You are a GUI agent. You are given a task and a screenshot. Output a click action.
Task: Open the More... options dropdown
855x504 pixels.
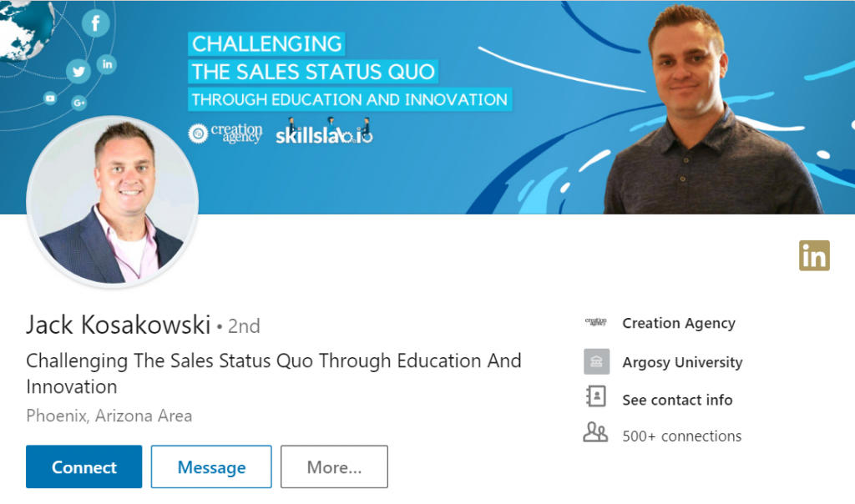coord(334,467)
